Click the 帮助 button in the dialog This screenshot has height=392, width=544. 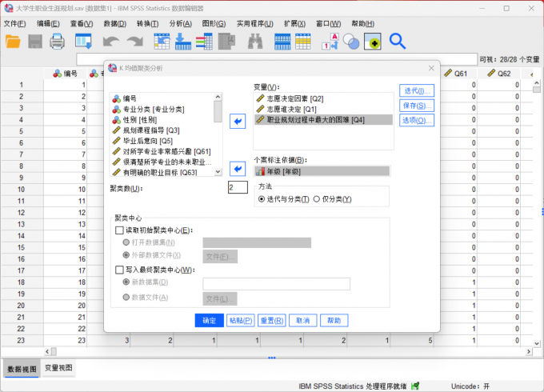click(x=334, y=321)
